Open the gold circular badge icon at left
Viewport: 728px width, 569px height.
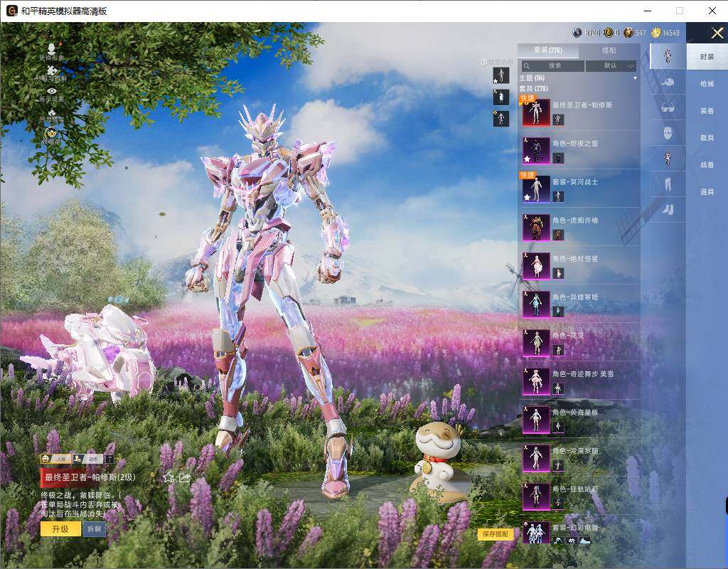[51, 134]
